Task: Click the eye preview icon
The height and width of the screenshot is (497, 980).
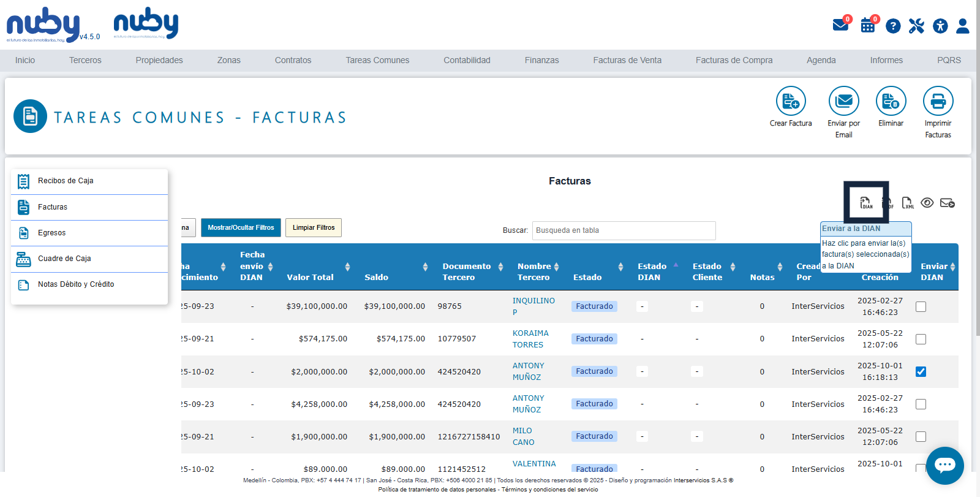Action: (927, 203)
